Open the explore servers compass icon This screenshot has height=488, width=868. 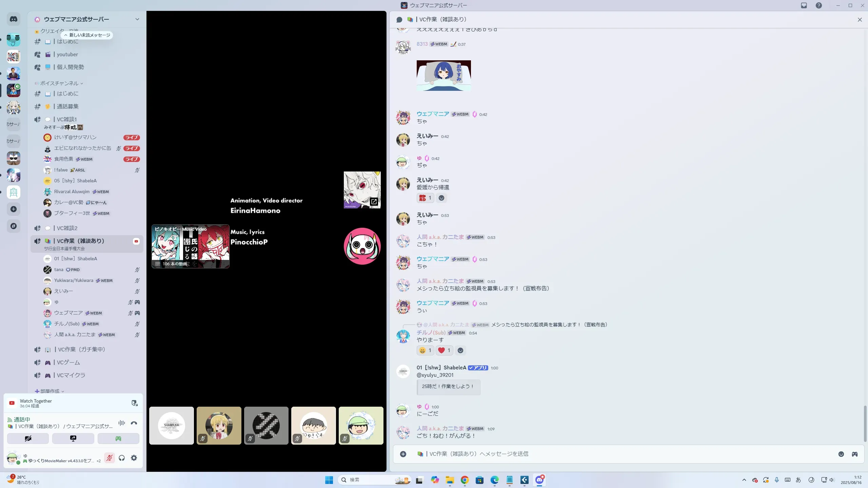pos(14,226)
